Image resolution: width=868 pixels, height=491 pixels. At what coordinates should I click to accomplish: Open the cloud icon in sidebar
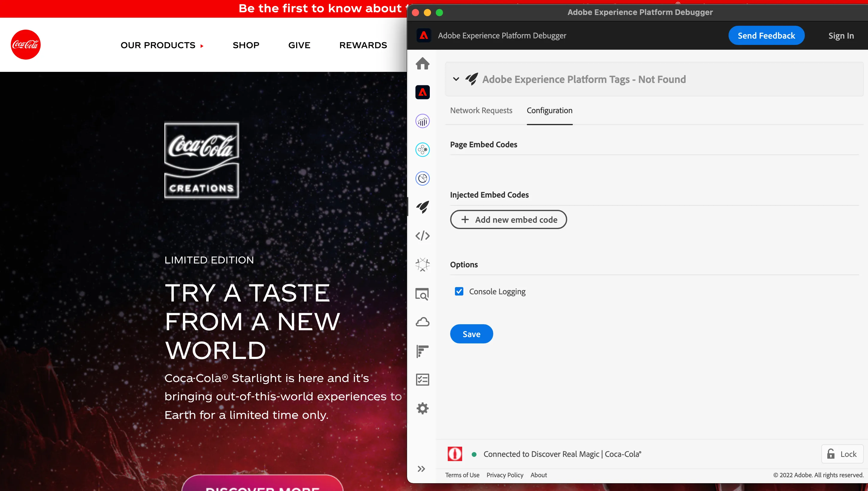tap(422, 322)
